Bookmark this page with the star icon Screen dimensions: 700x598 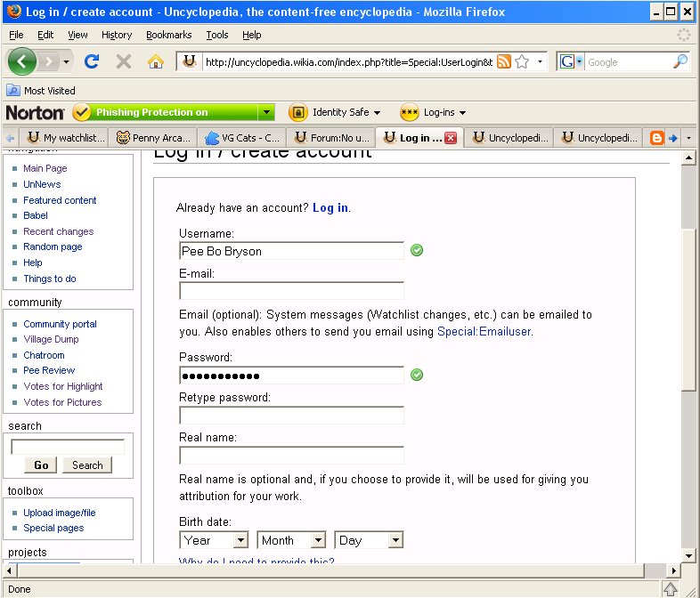tap(522, 61)
